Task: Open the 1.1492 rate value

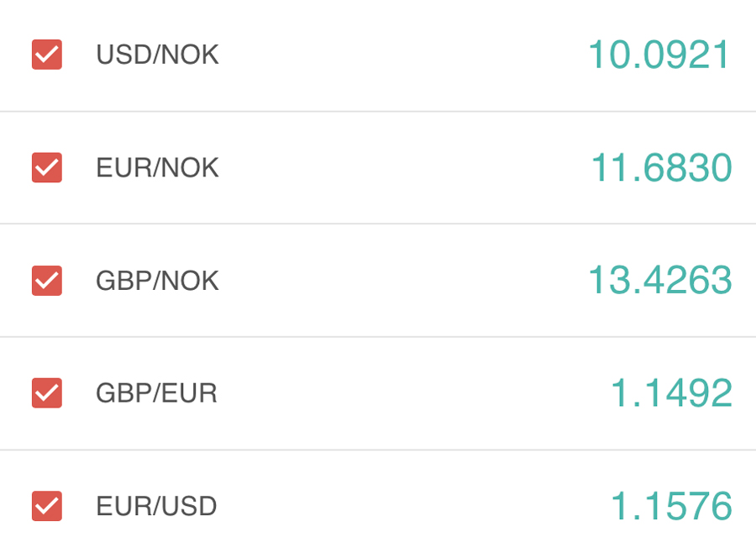Action: click(x=670, y=393)
